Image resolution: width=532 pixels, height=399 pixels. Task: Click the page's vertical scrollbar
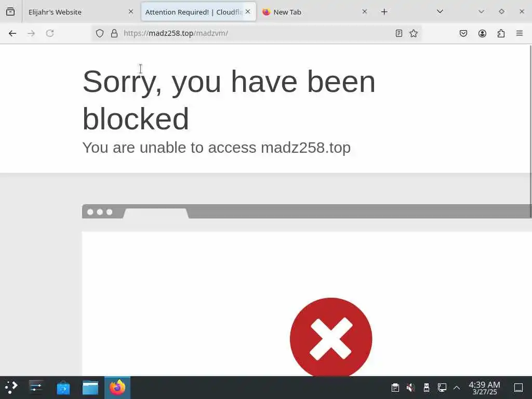coord(530,131)
